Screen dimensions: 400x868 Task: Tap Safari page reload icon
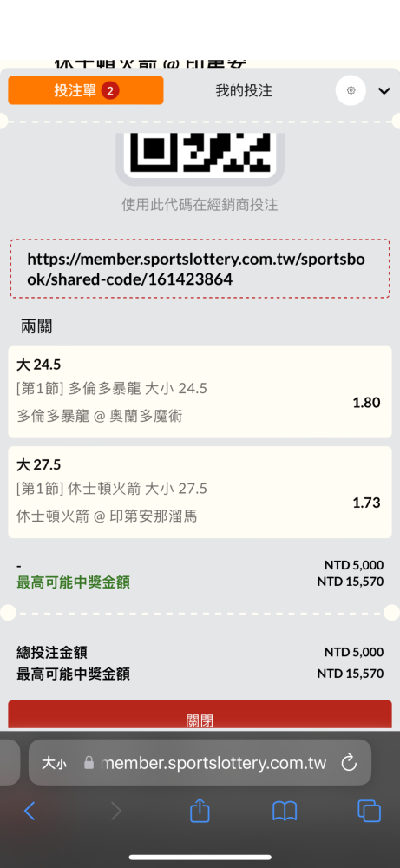pos(349,763)
